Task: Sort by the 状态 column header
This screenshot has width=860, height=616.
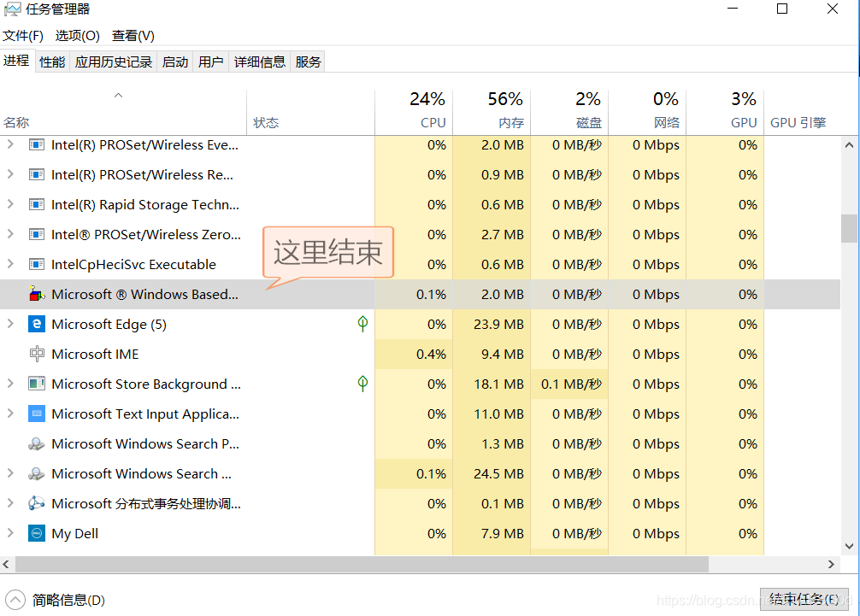Action: pos(311,112)
